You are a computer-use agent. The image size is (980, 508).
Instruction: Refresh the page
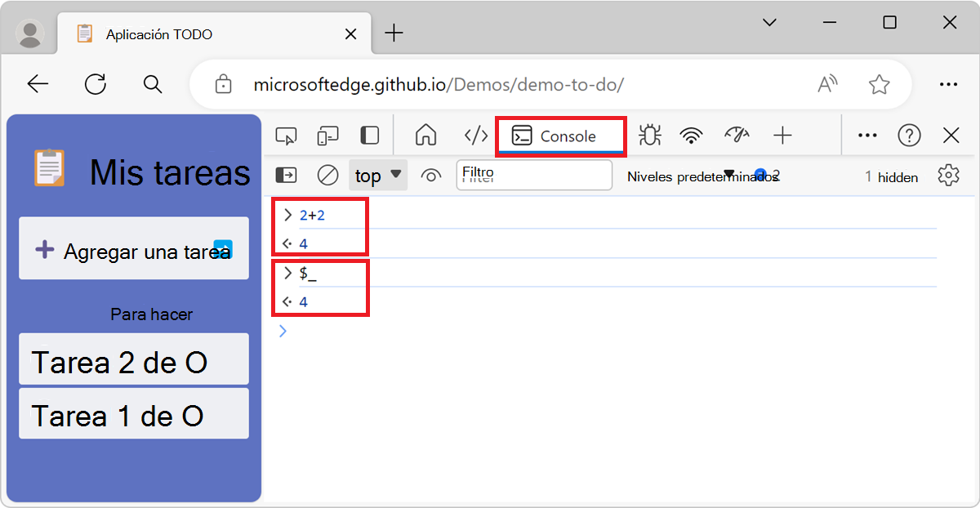point(96,83)
